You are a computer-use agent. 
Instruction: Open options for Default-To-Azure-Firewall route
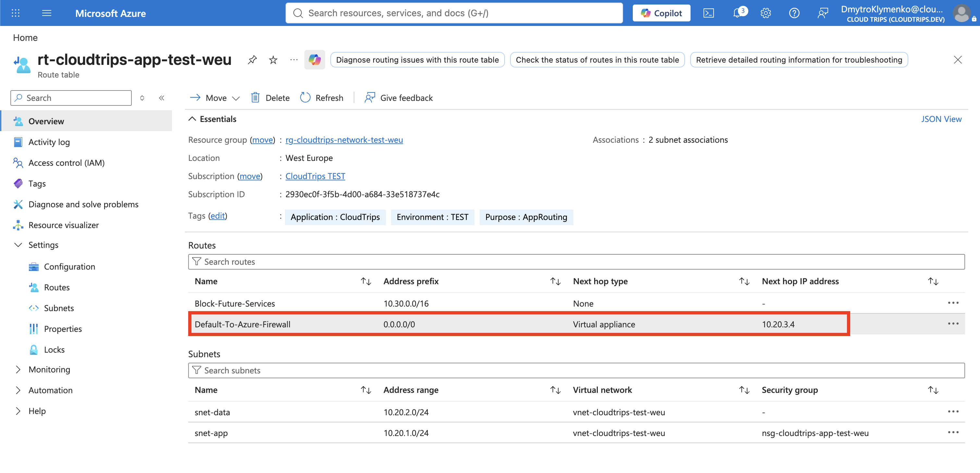[953, 323]
